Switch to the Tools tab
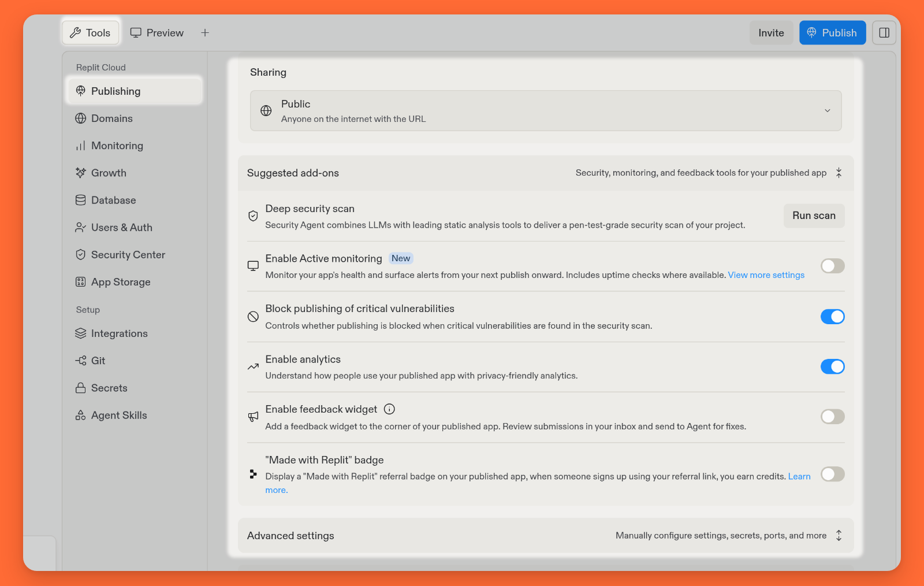 91,33
